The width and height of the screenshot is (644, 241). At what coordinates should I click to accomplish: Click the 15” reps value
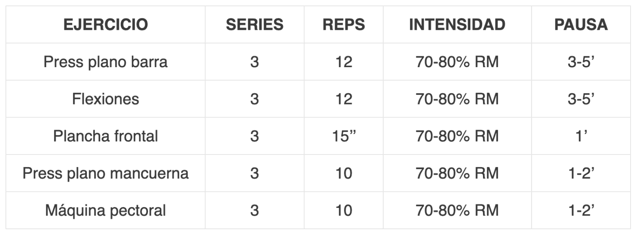pyautogui.click(x=343, y=136)
